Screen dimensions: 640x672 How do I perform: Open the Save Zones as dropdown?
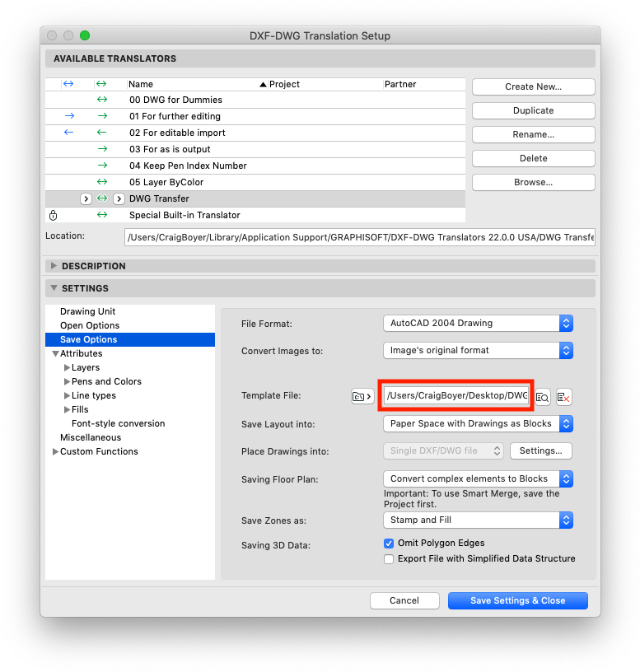click(x=478, y=520)
